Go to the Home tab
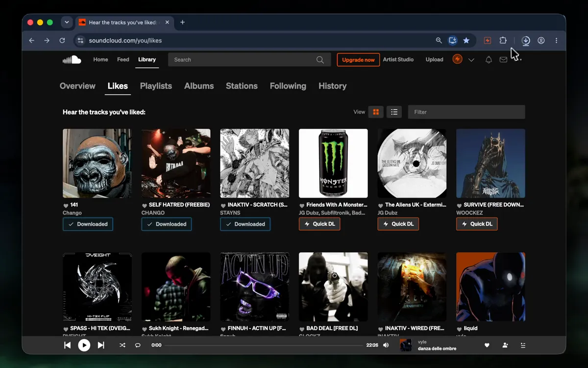 (100, 59)
